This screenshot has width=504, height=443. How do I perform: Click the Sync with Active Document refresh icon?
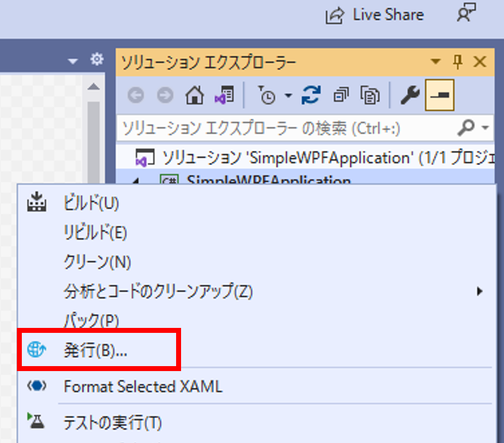tap(311, 96)
